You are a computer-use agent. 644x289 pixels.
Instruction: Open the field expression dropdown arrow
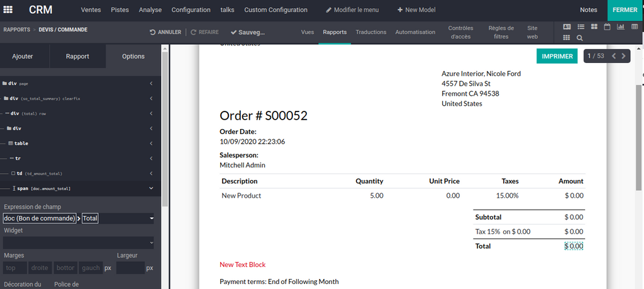tap(152, 218)
